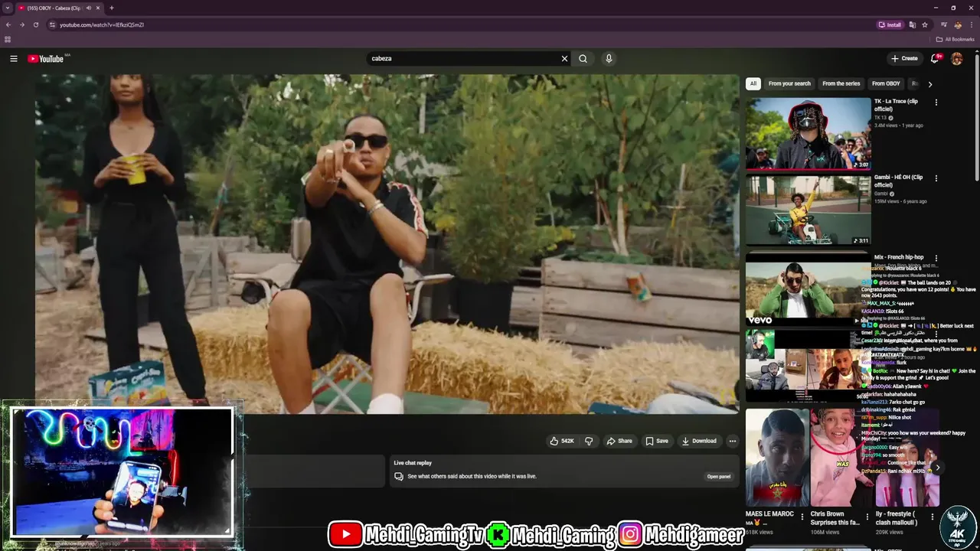Open a new browser tab with plus icon
This screenshot has width=980, height=551.
tap(111, 8)
